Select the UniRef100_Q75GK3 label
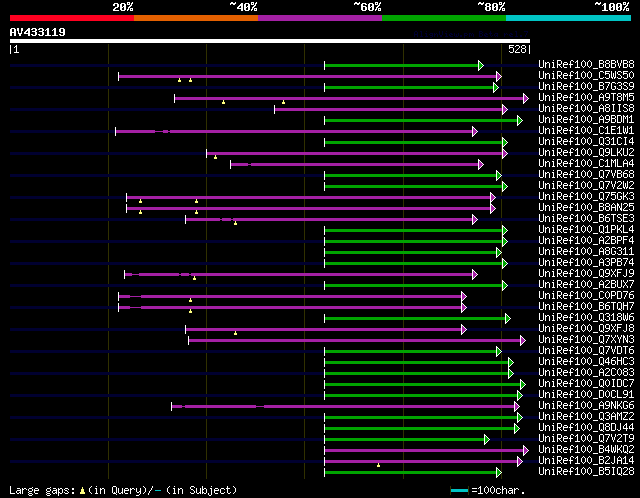640x498 pixels. point(586,196)
